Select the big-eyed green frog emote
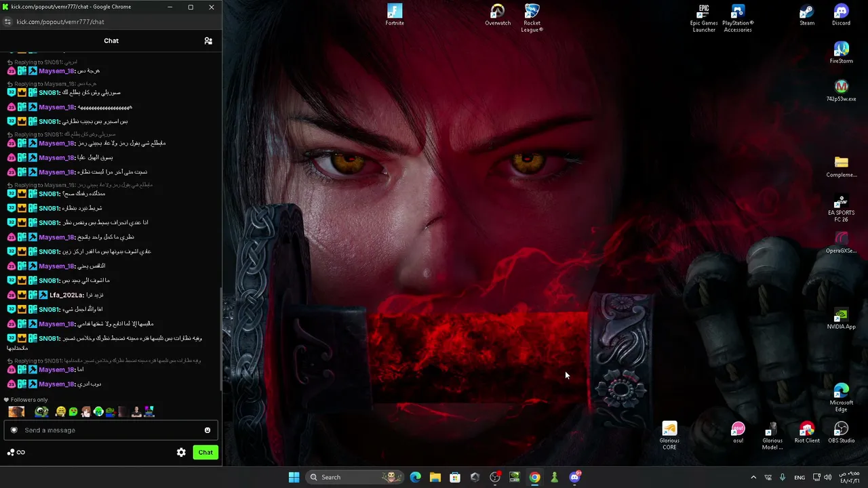868x488 pixels. (x=42, y=411)
